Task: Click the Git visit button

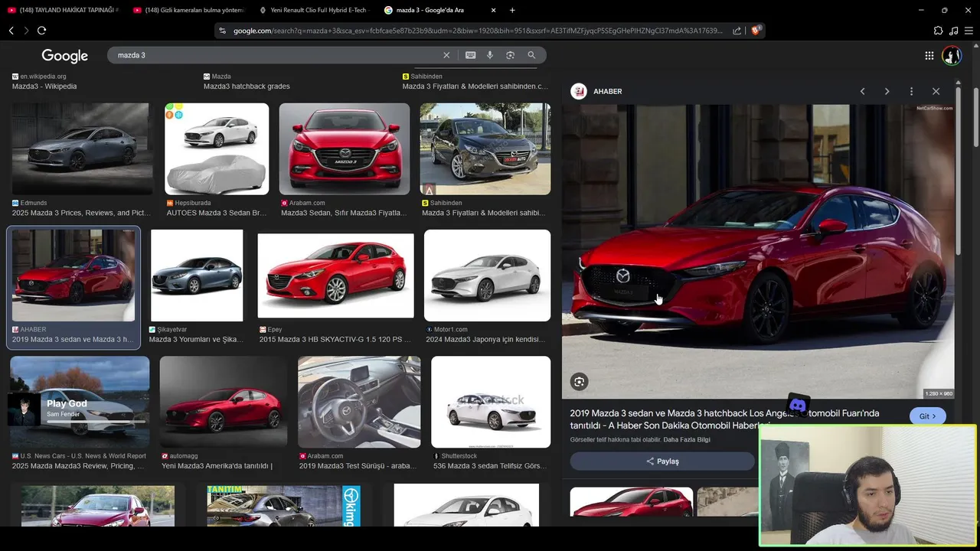Action: (x=928, y=416)
